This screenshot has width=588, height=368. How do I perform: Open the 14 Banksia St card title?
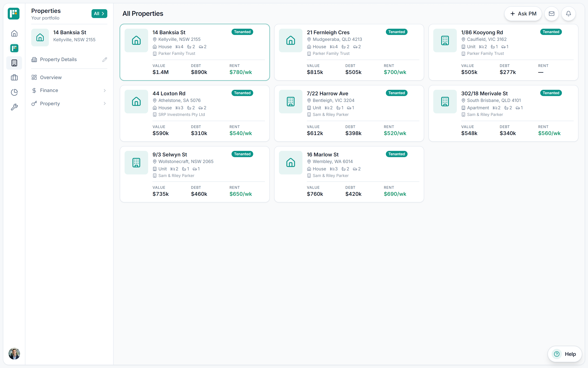coord(169,32)
